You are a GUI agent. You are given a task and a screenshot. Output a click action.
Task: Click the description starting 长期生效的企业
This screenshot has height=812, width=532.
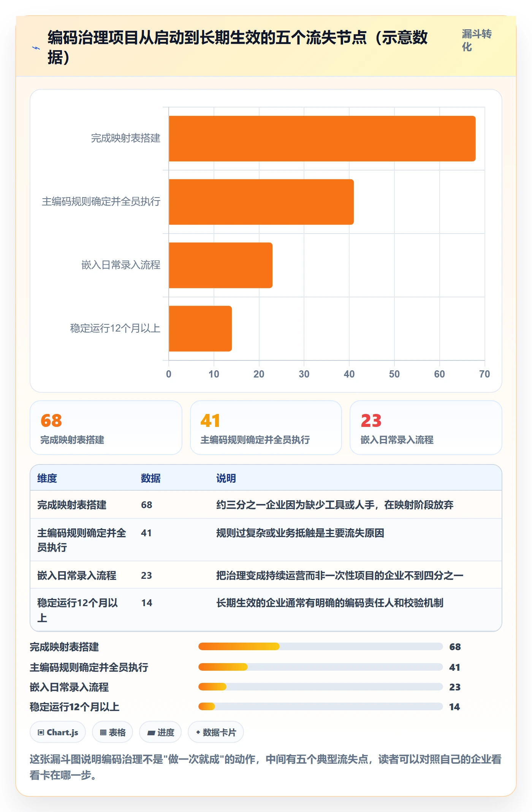click(x=330, y=603)
